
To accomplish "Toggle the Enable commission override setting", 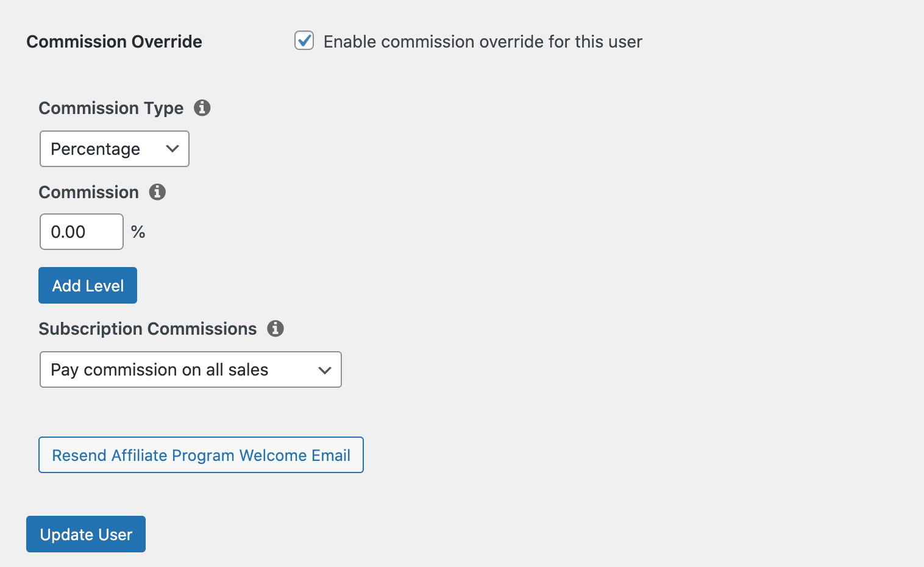I will (304, 40).
